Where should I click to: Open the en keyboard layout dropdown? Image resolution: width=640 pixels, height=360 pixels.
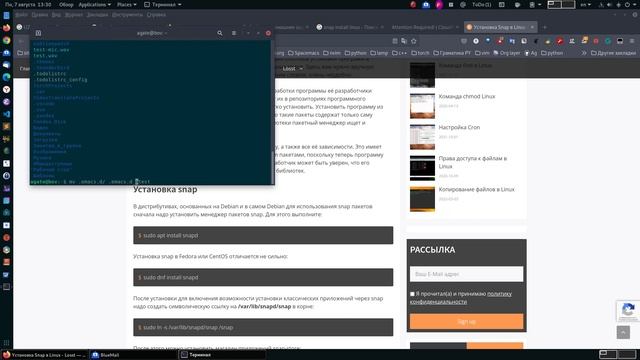pyautogui.click(x=585, y=4)
